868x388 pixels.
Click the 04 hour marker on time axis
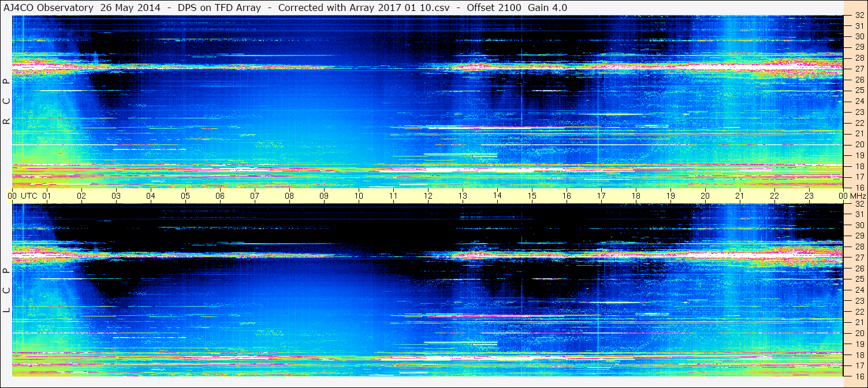[x=151, y=196]
